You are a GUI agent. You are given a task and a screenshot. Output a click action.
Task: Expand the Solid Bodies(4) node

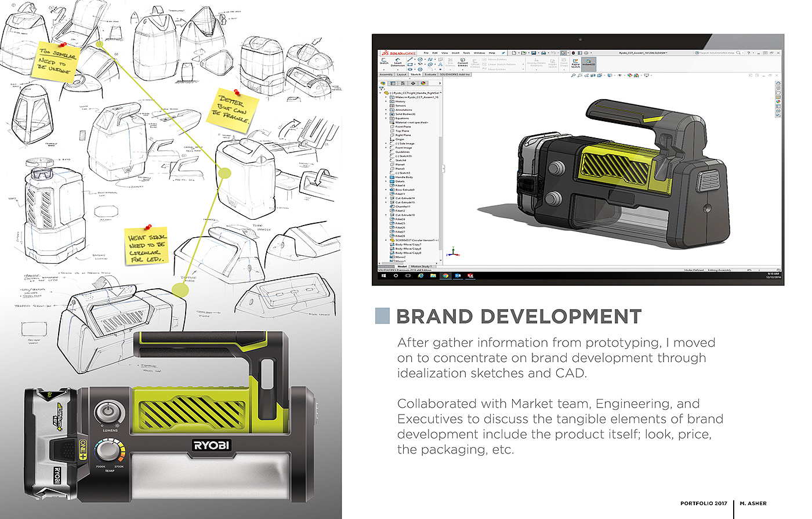click(x=386, y=114)
